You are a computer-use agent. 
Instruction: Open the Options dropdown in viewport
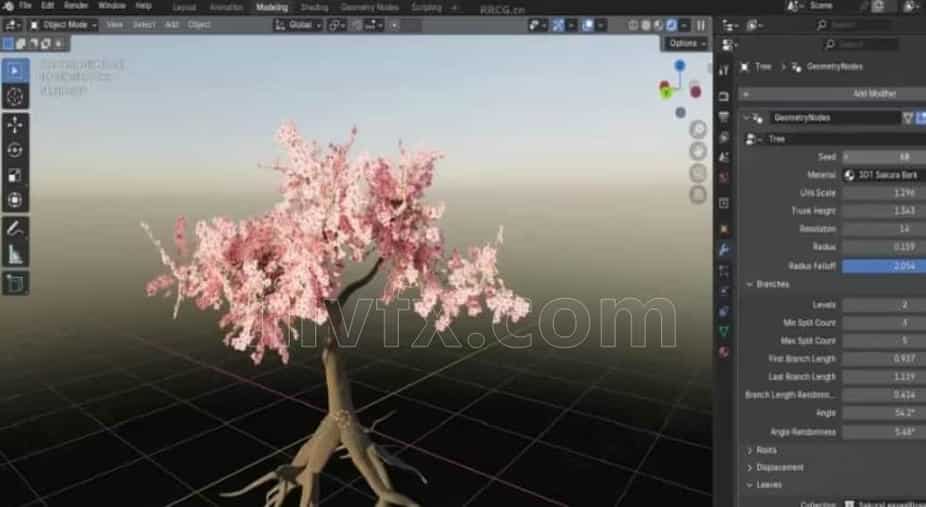point(687,44)
